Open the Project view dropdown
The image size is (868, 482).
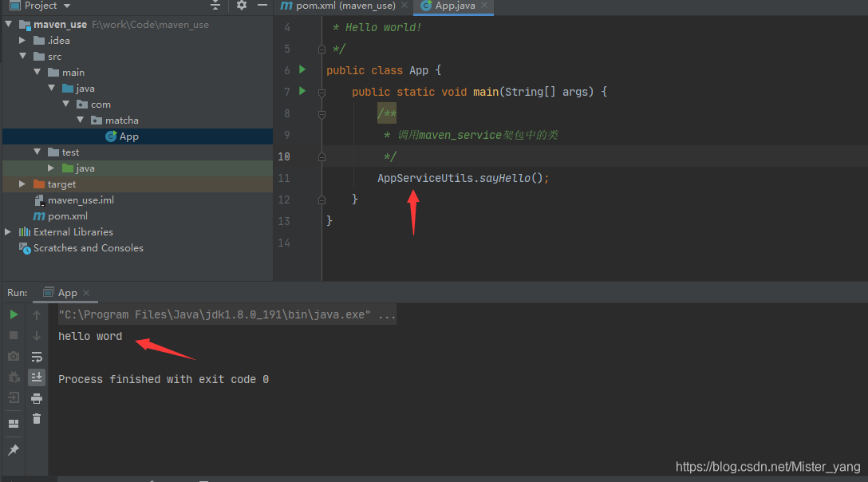click(67, 6)
